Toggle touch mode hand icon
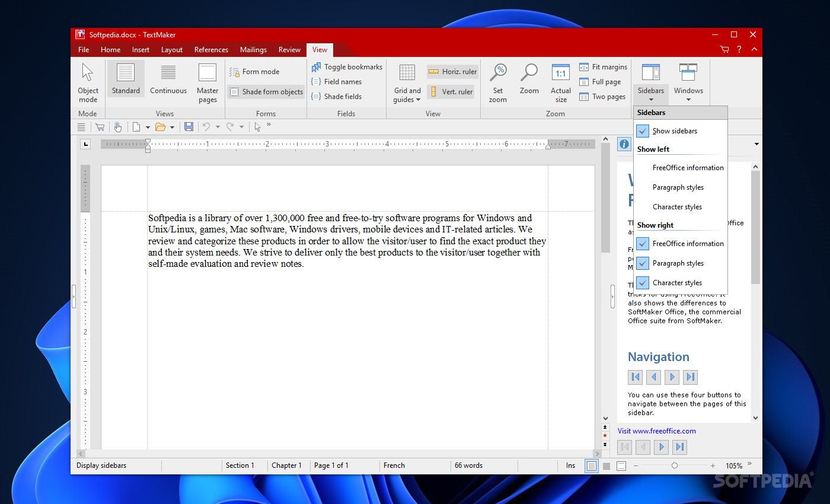 point(117,127)
